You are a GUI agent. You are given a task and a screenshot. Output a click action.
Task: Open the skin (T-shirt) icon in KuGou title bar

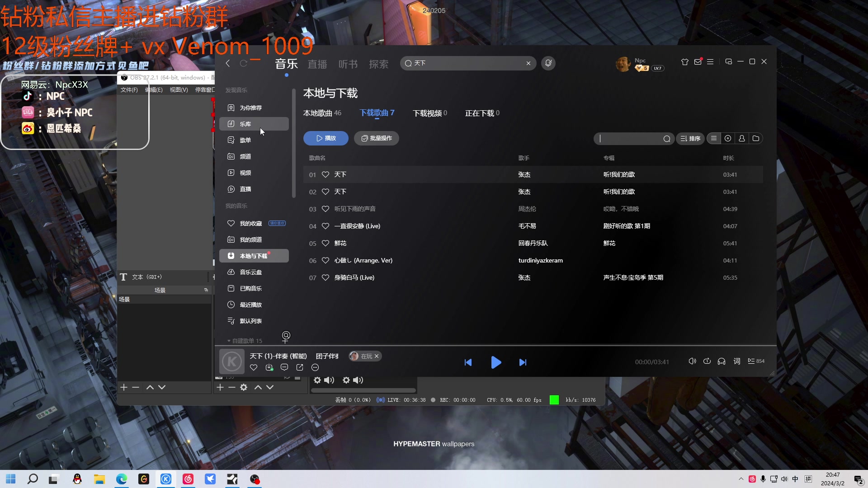coord(685,62)
